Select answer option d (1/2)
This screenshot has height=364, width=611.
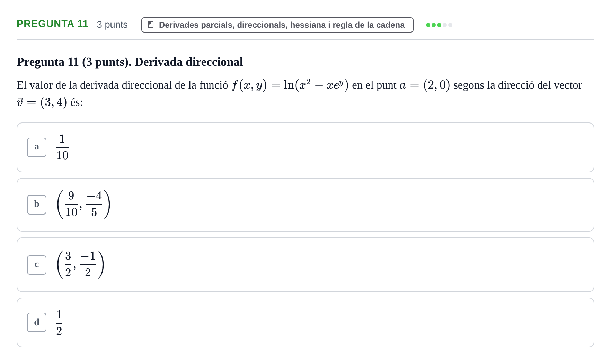[305, 322]
